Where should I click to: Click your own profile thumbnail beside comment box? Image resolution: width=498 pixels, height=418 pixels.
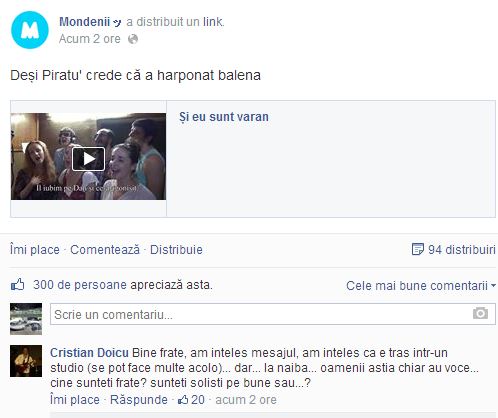(x=26, y=319)
